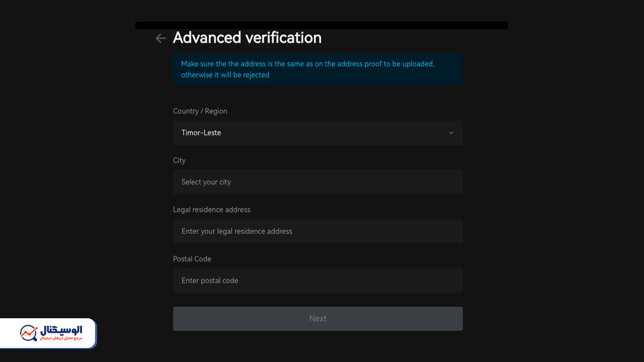Click the Next button
This screenshot has height=362, width=644.
click(x=318, y=319)
